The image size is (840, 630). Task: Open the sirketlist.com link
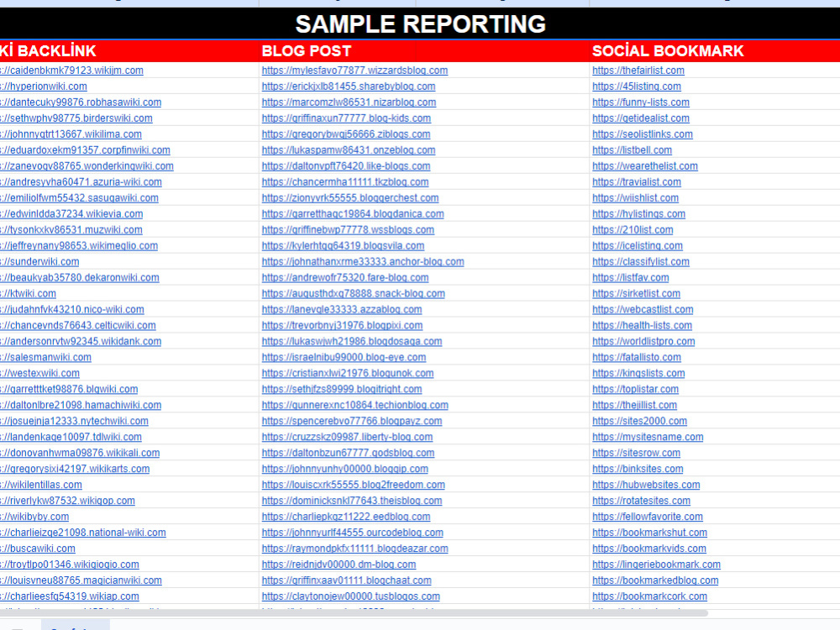point(637,293)
